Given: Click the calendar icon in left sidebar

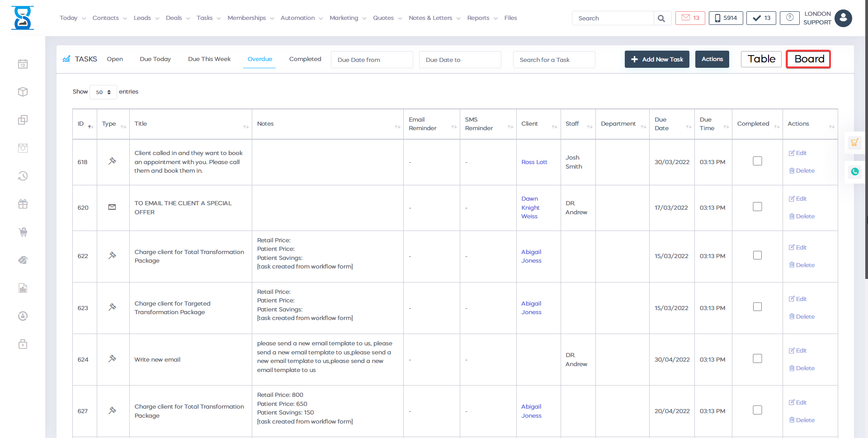Looking at the screenshot, I should (x=23, y=64).
